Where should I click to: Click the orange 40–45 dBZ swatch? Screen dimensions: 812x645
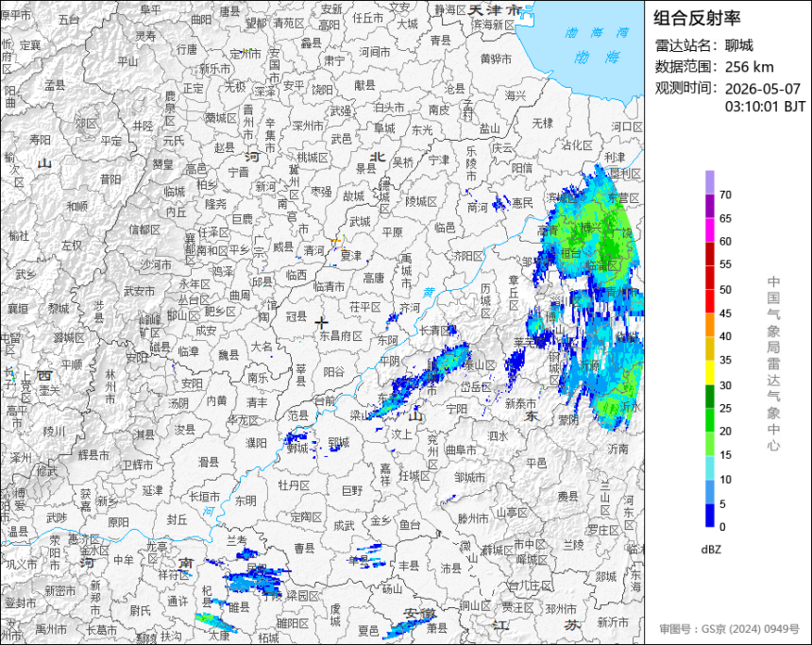710,325
